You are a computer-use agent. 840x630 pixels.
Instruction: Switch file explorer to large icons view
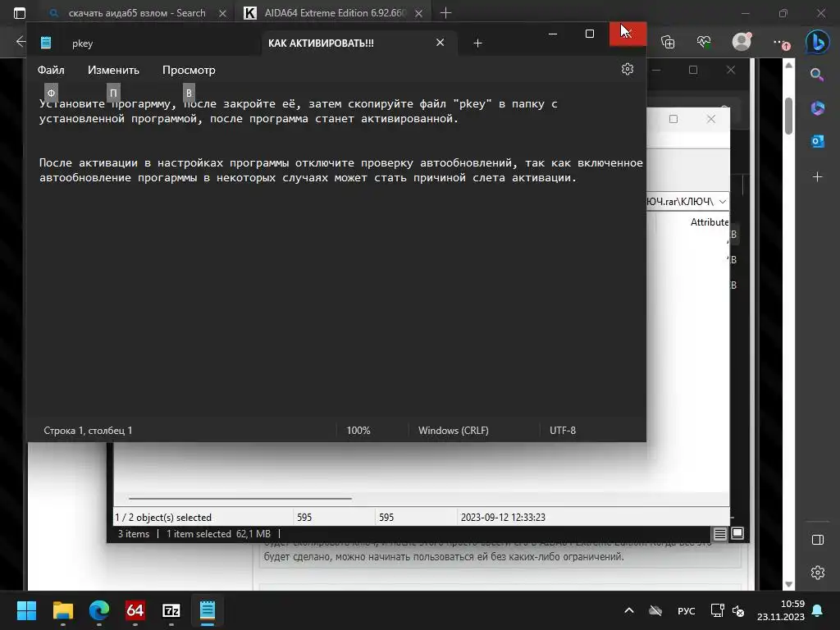737,533
